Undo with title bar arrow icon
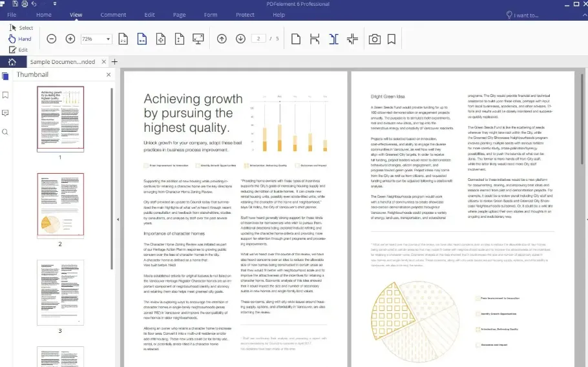Viewport: 588px width, 367px height. pyautogui.click(x=34, y=4)
